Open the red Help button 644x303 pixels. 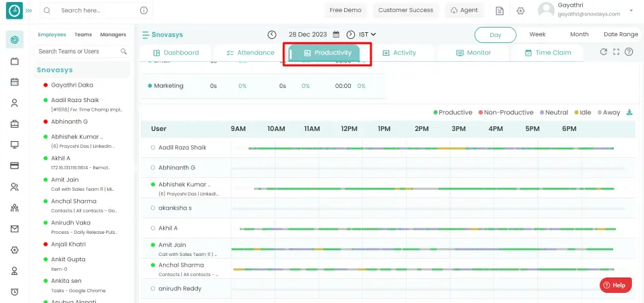tap(616, 286)
